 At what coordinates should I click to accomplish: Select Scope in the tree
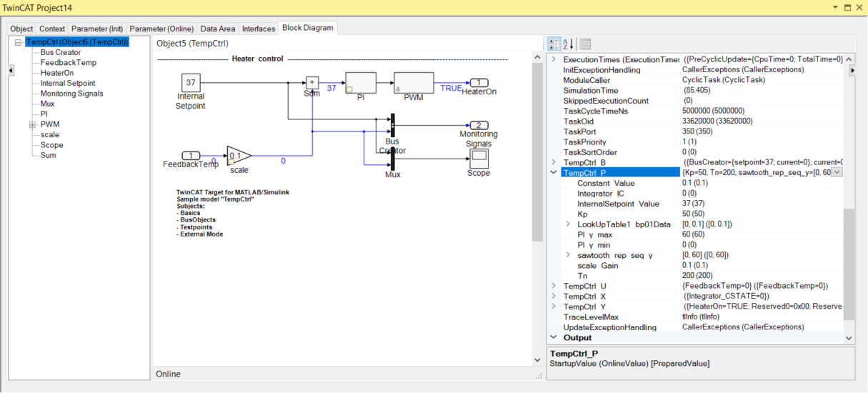[x=51, y=145]
